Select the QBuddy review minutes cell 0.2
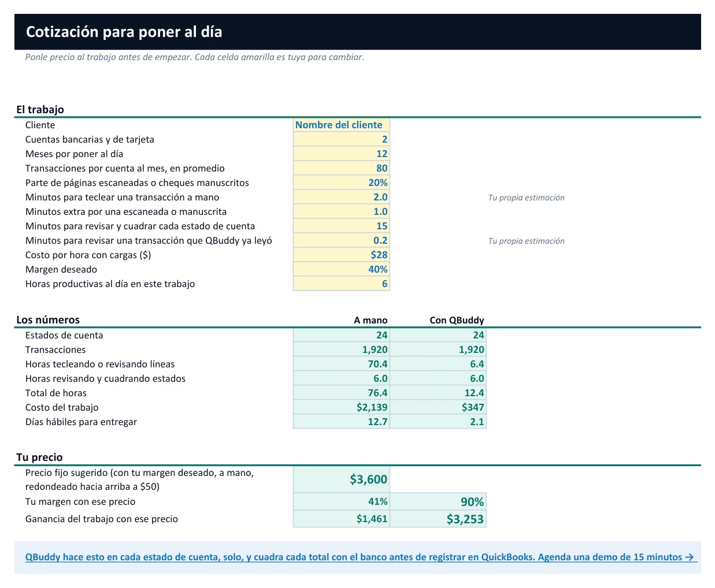The width and height of the screenshot is (715, 588). (342, 240)
